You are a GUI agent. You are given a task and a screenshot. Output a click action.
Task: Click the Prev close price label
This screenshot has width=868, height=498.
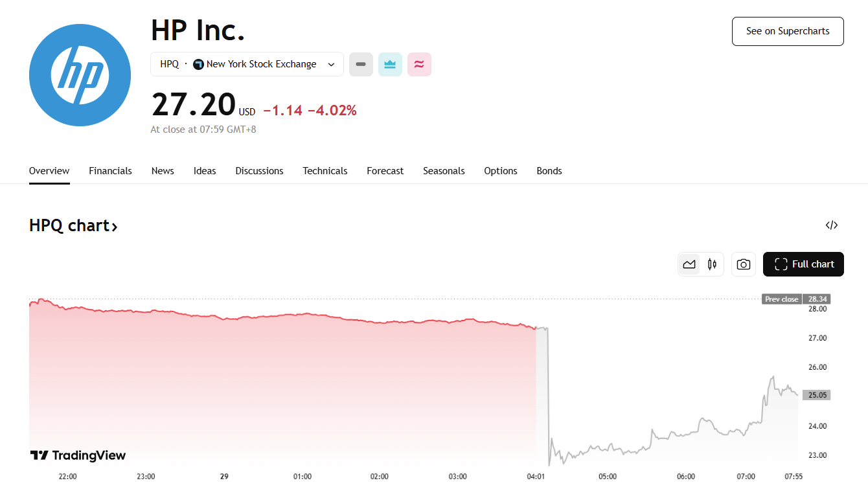(782, 299)
